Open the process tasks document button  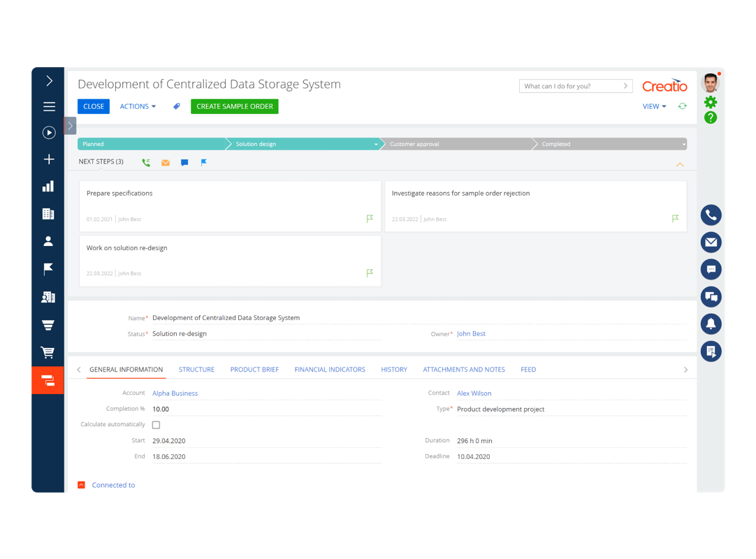click(711, 351)
